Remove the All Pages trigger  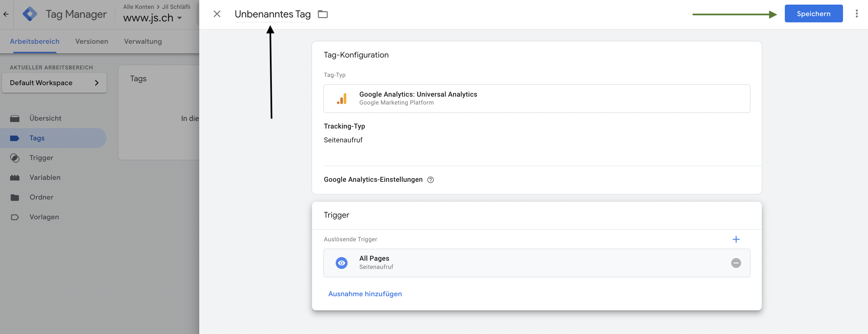736,263
